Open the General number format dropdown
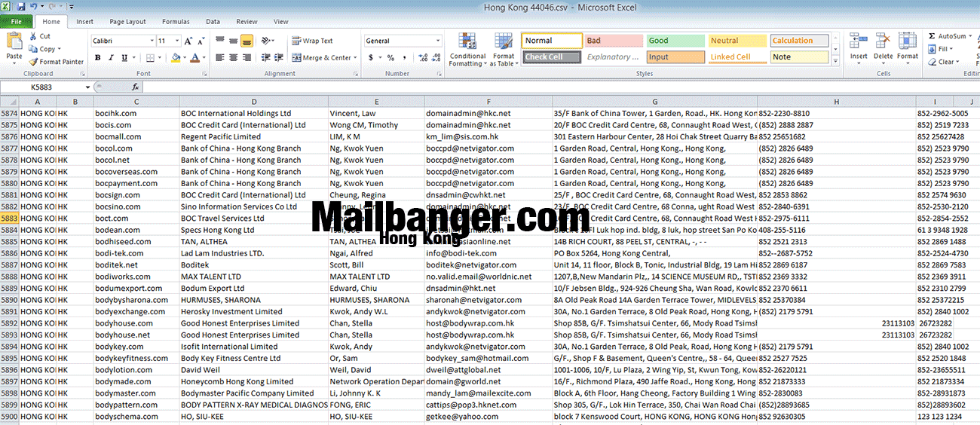Image resolution: width=980 pixels, height=425 pixels. tap(438, 41)
